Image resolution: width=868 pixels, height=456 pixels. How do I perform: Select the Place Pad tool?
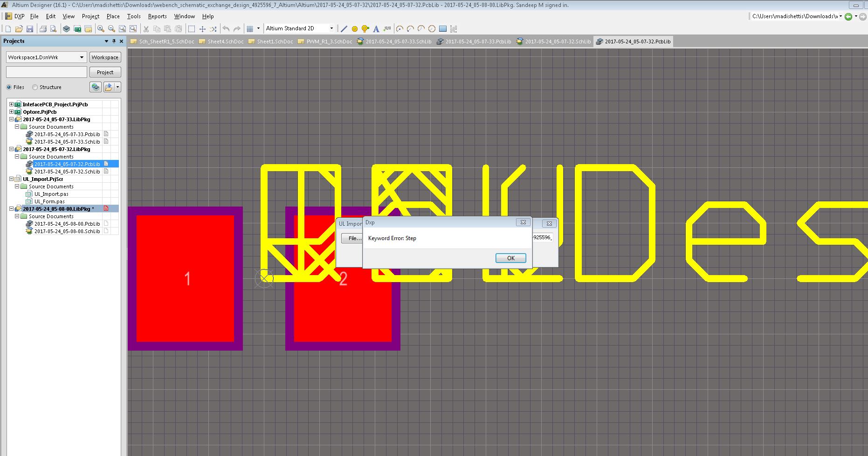point(355,29)
